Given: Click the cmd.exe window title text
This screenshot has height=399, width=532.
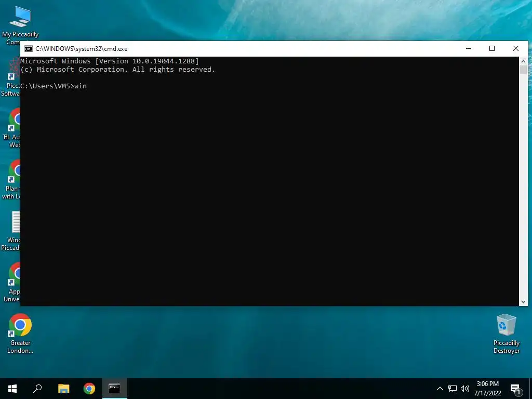Looking at the screenshot, I should [82, 49].
